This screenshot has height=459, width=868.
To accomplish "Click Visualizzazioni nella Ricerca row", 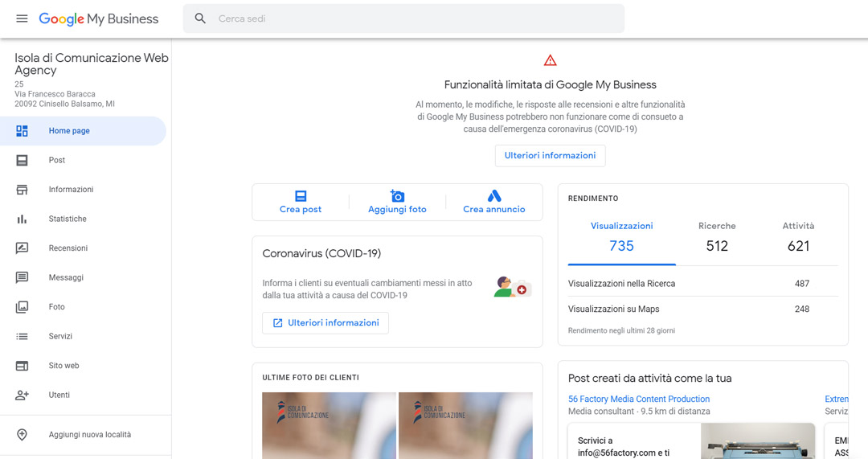I will [x=703, y=284].
